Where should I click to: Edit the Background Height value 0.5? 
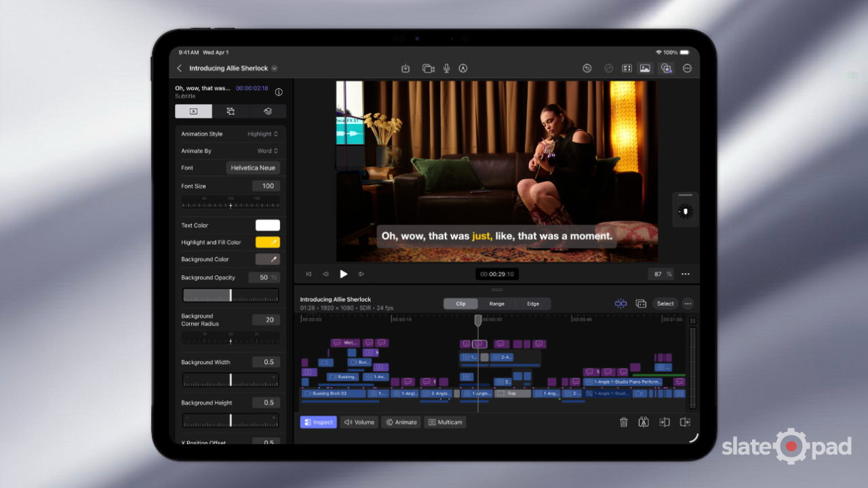[x=266, y=403]
